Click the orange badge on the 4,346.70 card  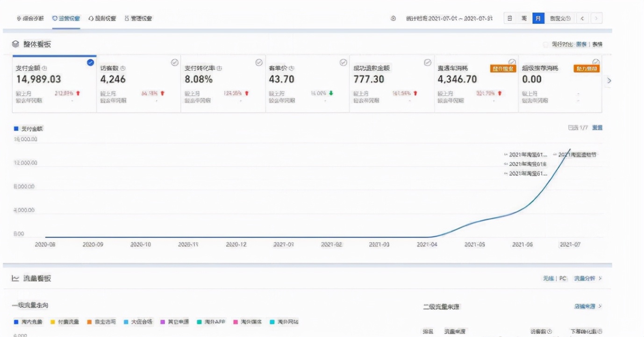click(x=502, y=69)
